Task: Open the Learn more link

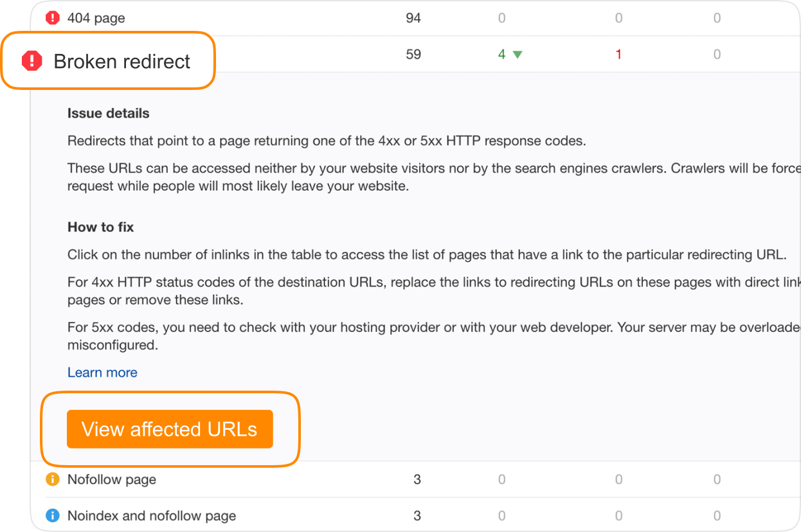Action: click(102, 373)
